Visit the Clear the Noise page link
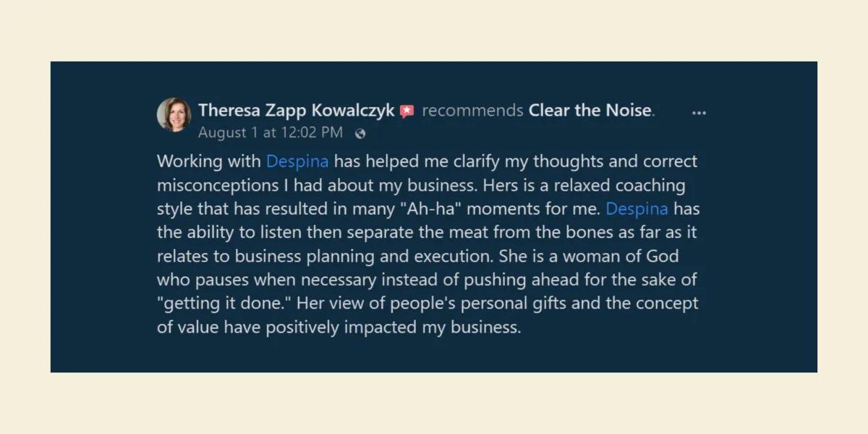 coord(590,111)
